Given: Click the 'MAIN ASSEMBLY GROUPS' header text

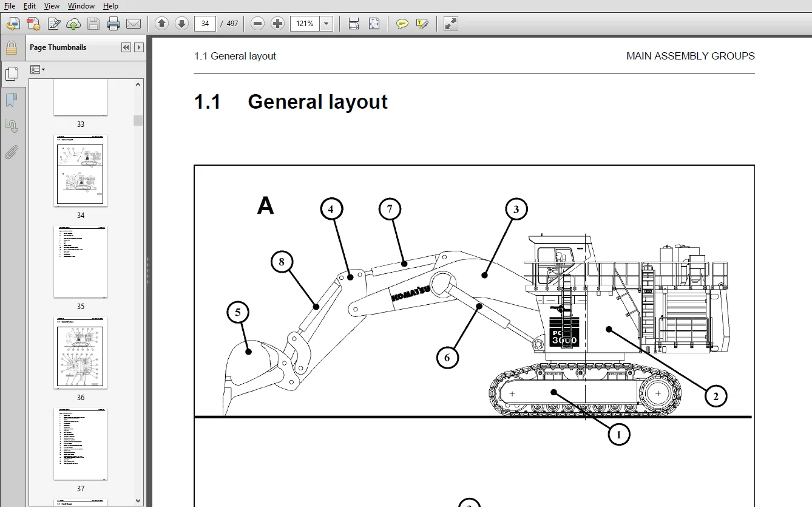Looking at the screenshot, I should coord(691,56).
